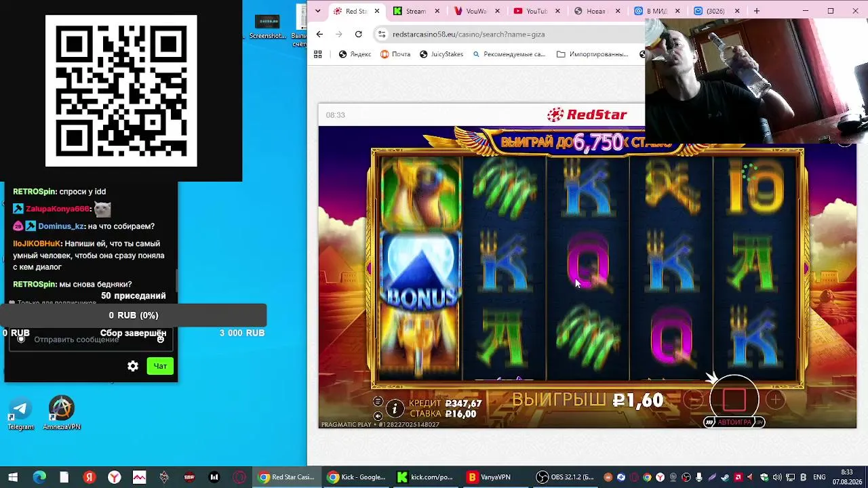Open the microphone icon in the system tray
The height and width of the screenshot is (488, 868).
[699, 477]
